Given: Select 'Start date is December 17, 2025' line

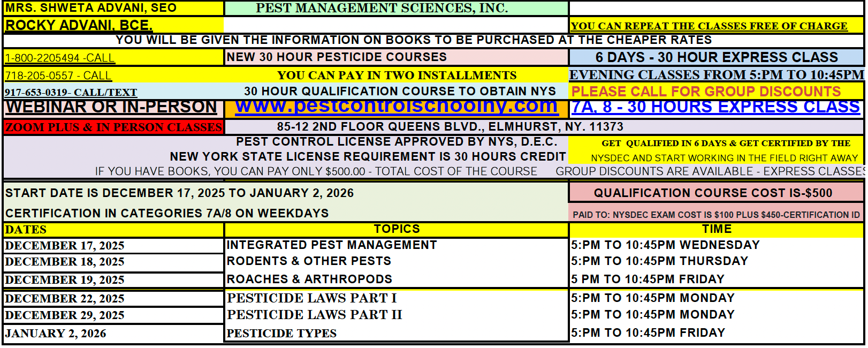Looking at the screenshot, I should [x=179, y=193].
